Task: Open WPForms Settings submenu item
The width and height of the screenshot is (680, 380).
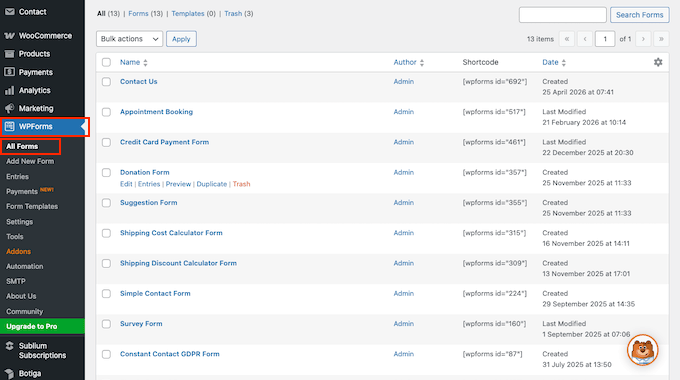Action: coord(20,222)
